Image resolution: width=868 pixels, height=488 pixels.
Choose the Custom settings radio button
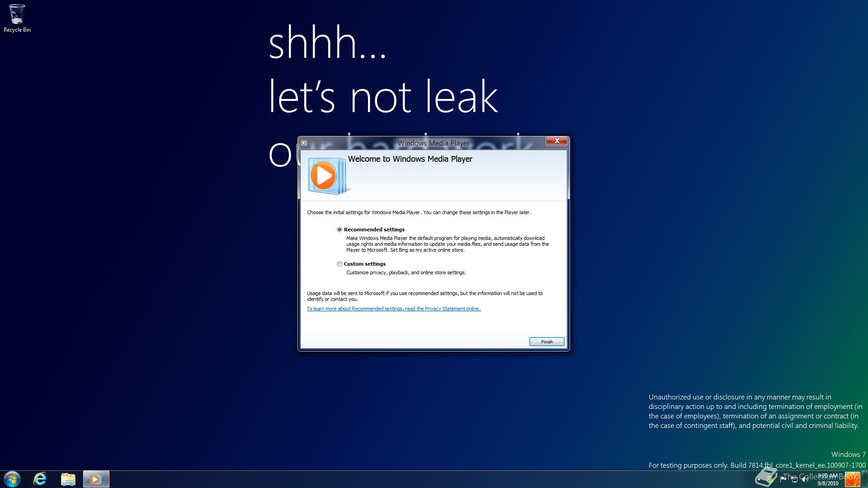click(340, 264)
